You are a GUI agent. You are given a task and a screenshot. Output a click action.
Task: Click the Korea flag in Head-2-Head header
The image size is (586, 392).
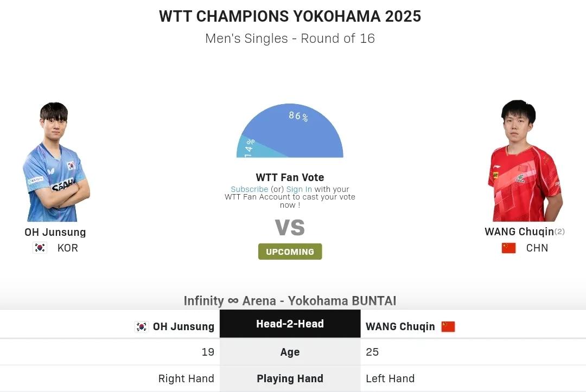[141, 326]
